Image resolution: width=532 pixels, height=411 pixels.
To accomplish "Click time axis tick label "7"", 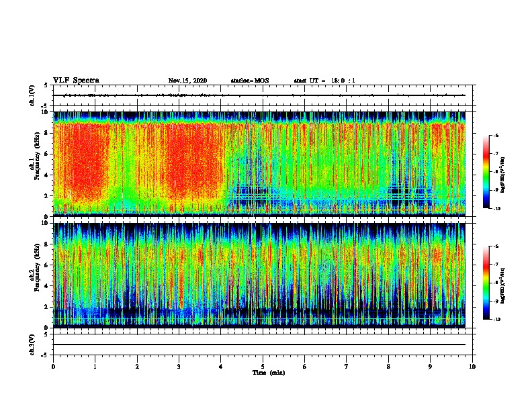I will coord(347,367).
